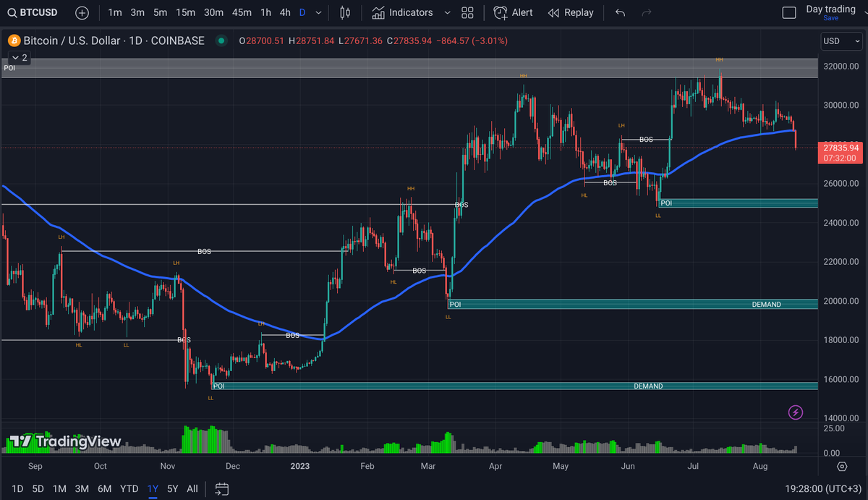Expand the timeframe dropdown arrow

[x=318, y=12]
